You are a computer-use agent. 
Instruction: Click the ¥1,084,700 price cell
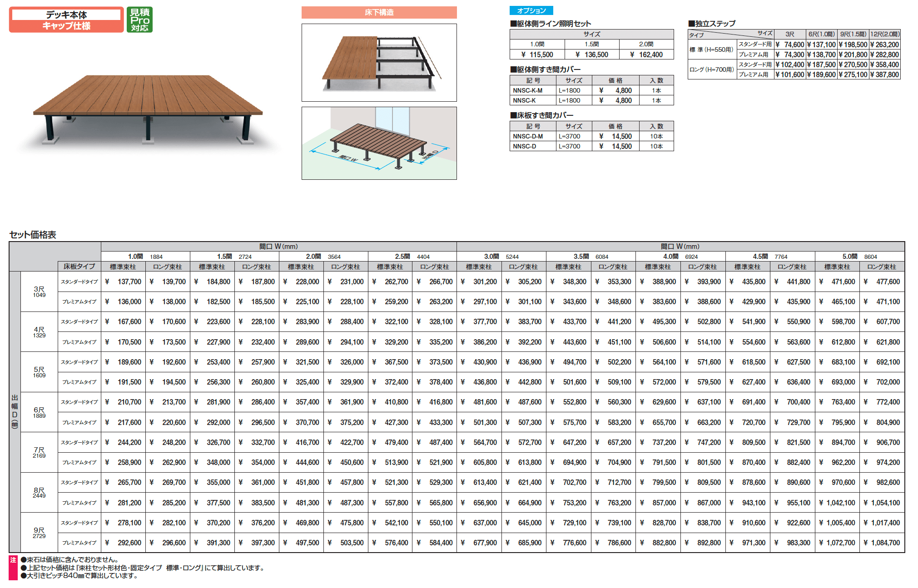click(882, 543)
